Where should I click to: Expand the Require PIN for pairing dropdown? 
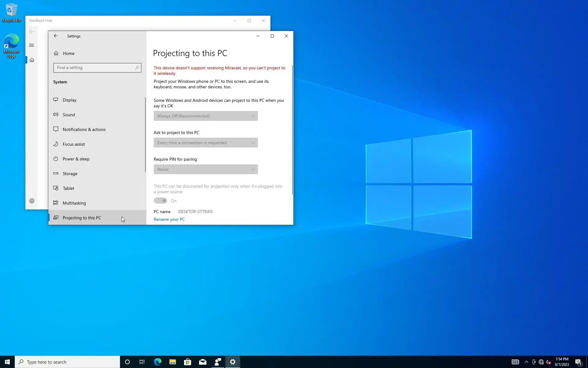[205, 169]
